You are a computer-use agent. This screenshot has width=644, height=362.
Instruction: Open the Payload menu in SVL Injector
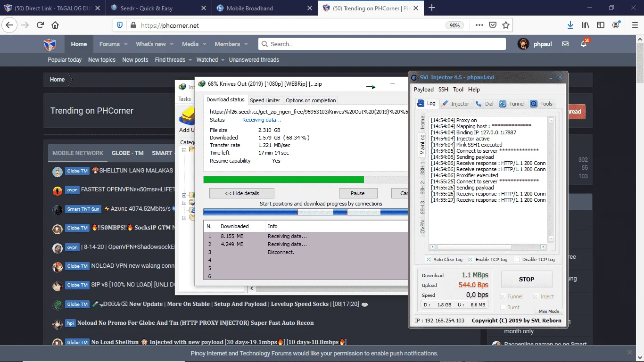tap(424, 90)
